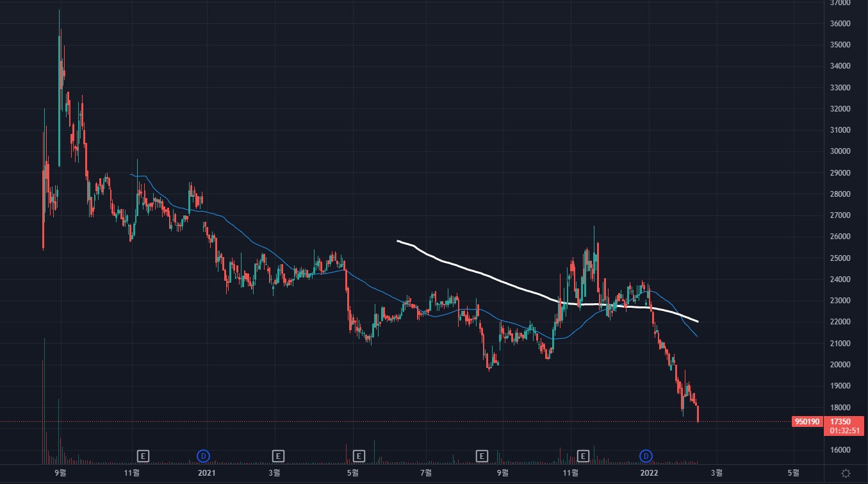The image size is (868, 484).
Task: Click earnings E marker just before 2022 label
Action: (583, 456)
